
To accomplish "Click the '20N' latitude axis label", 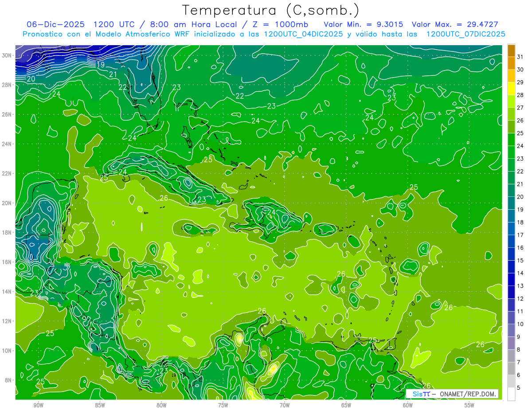I will coord(7,203).
